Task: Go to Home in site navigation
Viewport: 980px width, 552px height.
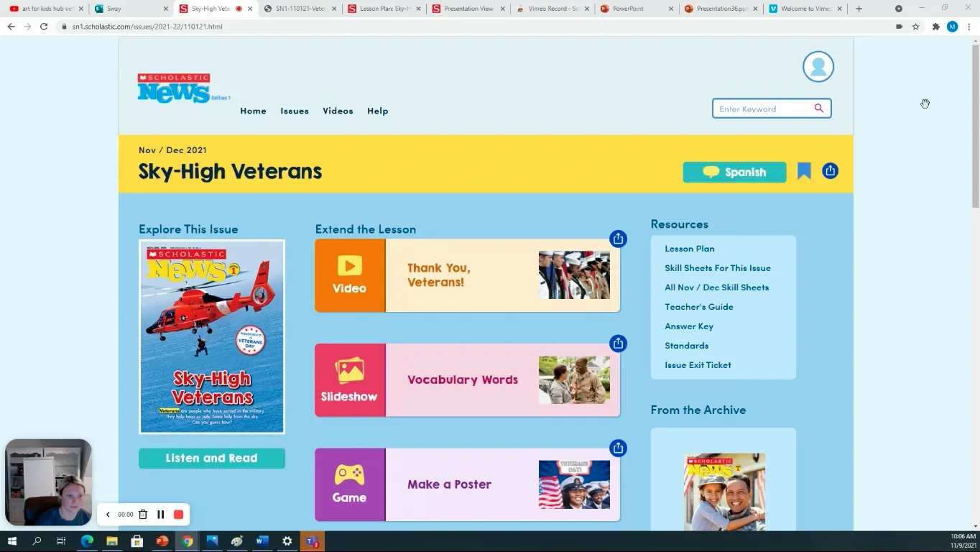Action: 253,111
